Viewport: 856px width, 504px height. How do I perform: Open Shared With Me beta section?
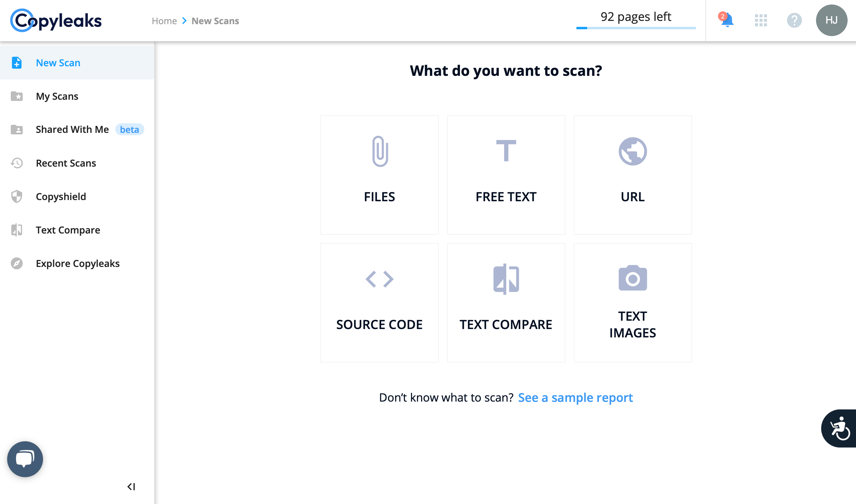(72, 129)
